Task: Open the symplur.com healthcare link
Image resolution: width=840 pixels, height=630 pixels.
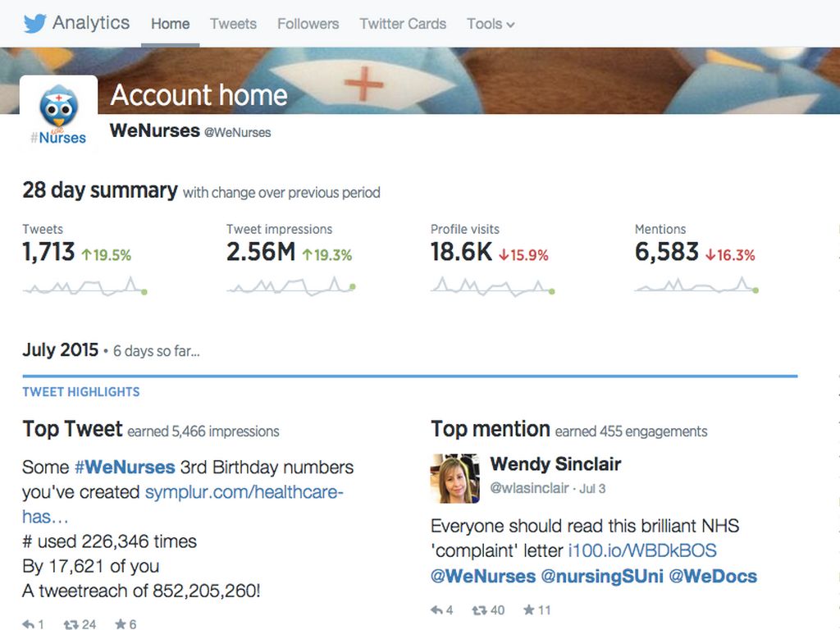Action: [244, 492]
